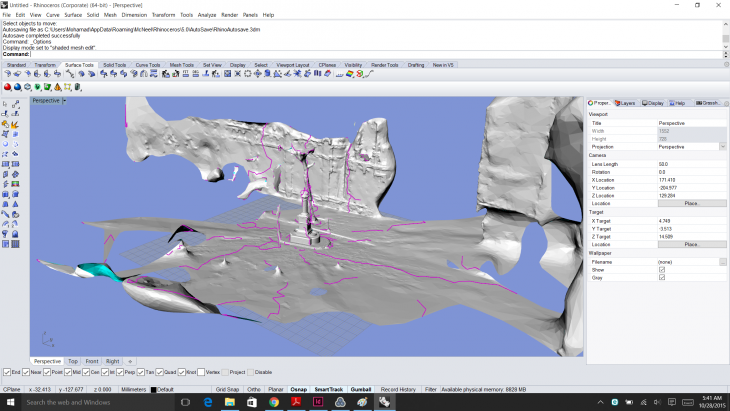Click the Help panel icon tab

(677, 103)
